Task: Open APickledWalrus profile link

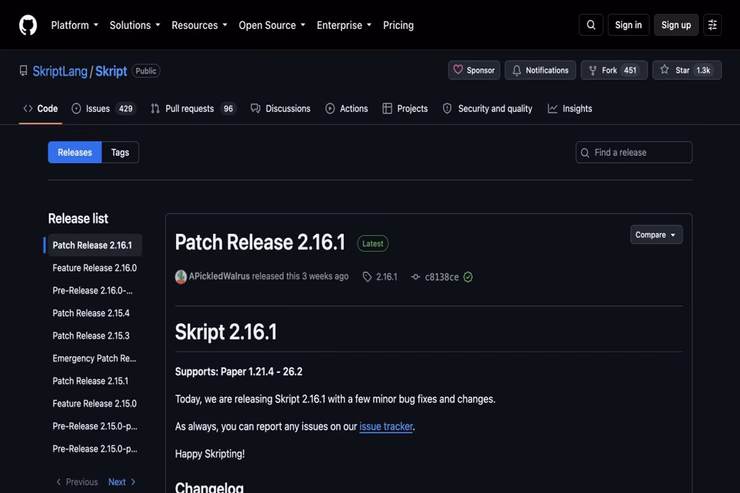Action: point(219,276)
